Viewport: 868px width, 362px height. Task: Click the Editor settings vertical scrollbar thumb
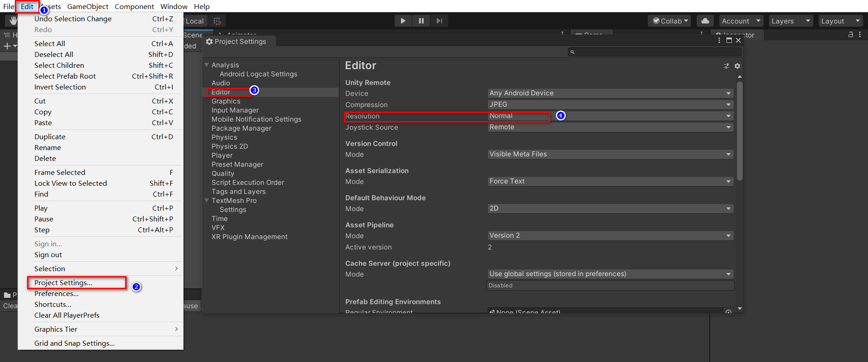point(740,131)
